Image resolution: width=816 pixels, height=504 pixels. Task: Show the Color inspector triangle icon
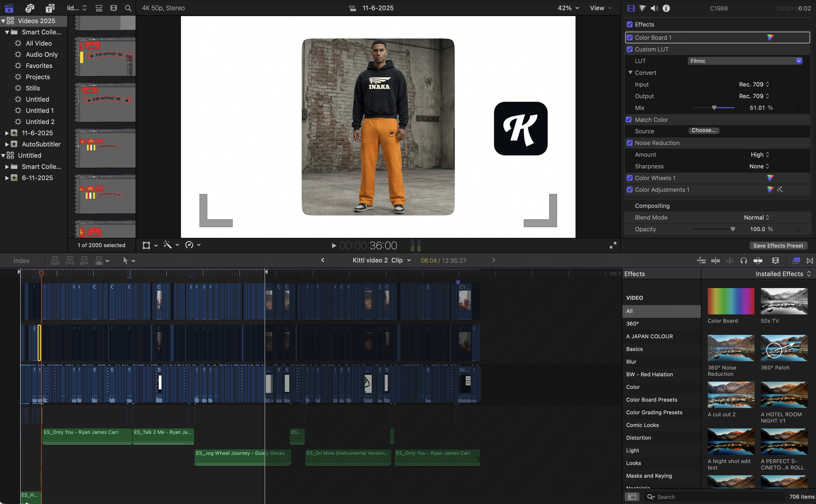point(643,8)
